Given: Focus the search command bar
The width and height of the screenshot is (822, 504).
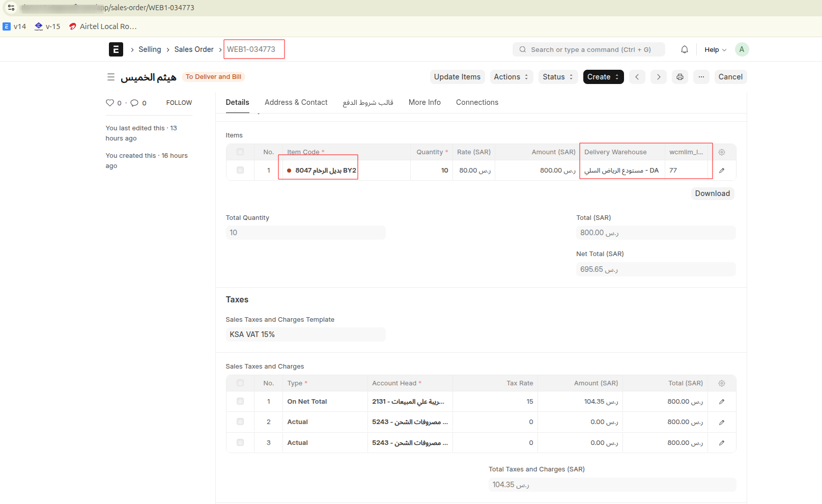Looking at the screenshot, I should point(588,49).
